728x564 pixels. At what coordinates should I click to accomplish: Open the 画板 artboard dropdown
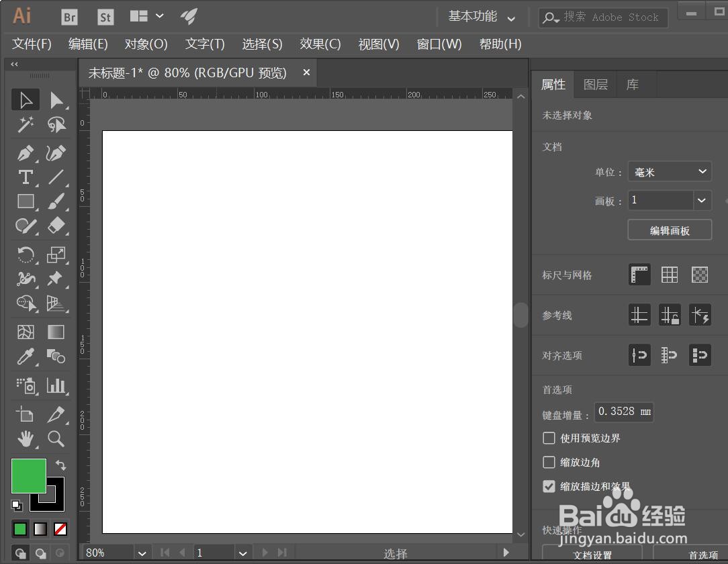tap(702, 201)
